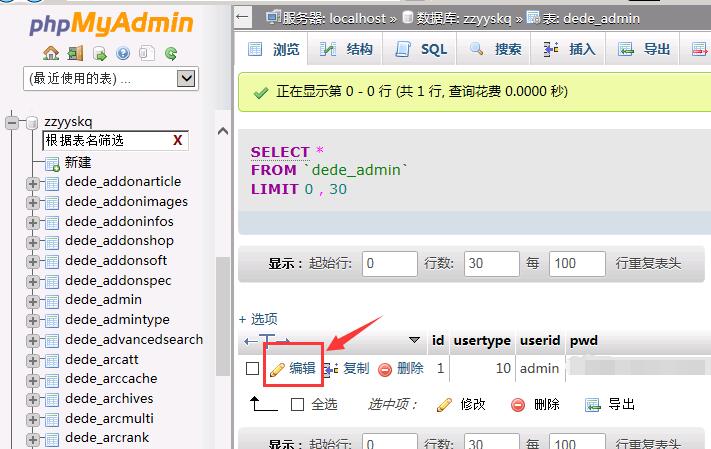Open dede_archives table in tree

109,398
